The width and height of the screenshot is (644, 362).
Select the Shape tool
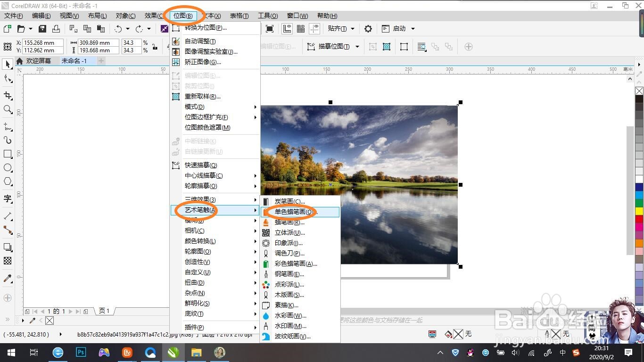[x=8, y=78]
